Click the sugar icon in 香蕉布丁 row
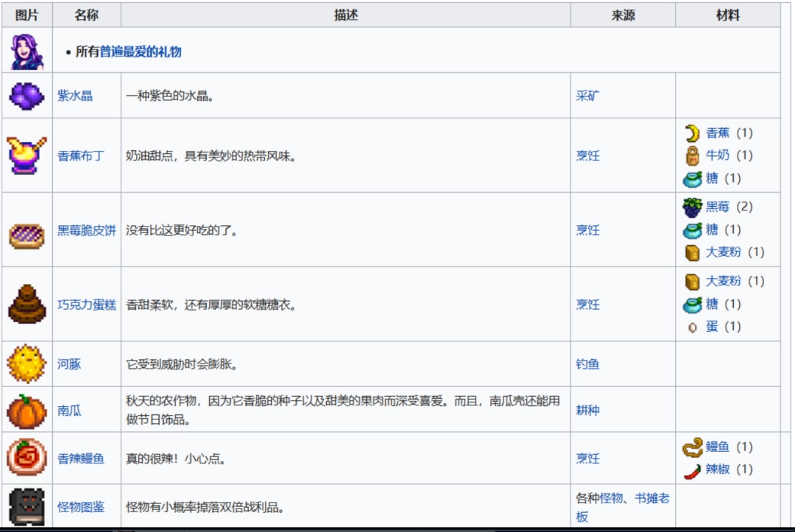The image size is (795, 532). coord(692,178)
